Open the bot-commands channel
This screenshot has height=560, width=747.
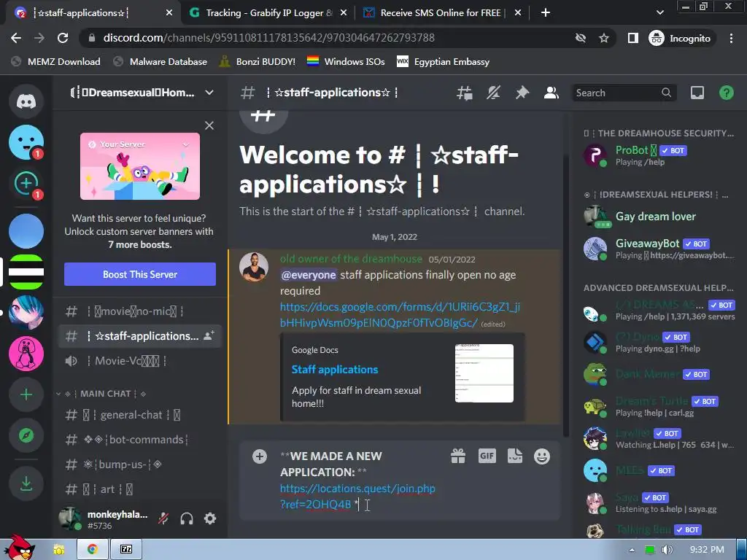[139, 440]
